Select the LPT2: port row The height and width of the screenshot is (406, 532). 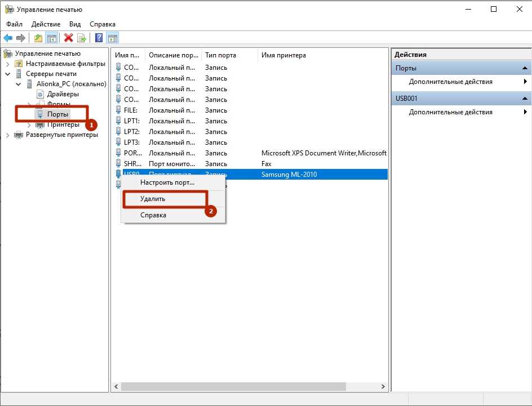(250, 132)
